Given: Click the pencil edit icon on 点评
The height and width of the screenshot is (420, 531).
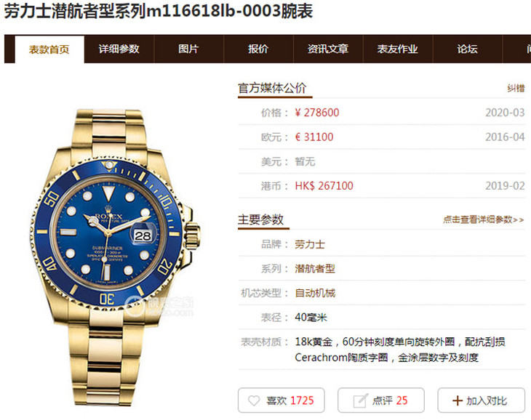Looking at the screenshot, I should pyautogui.click(x=360, y=400).
